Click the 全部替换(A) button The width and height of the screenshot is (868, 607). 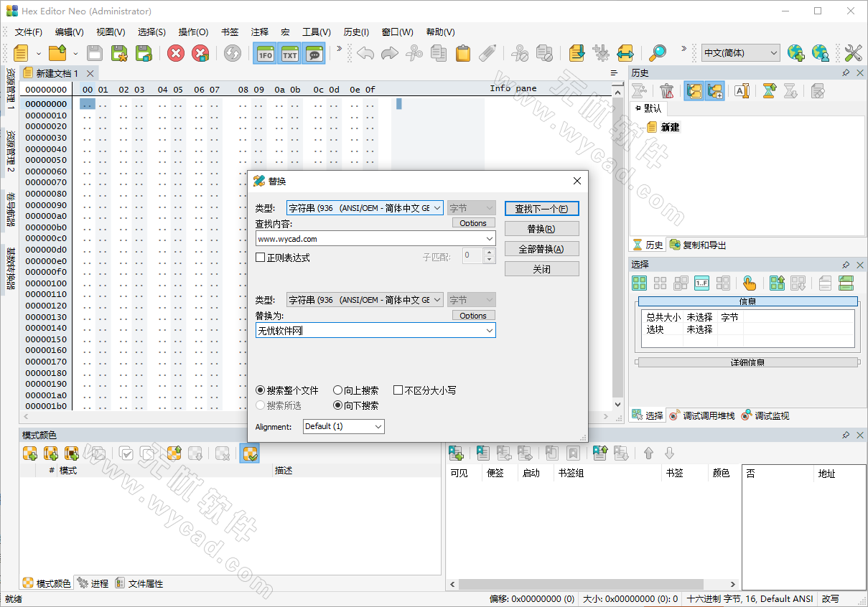(x=541, y=248)
